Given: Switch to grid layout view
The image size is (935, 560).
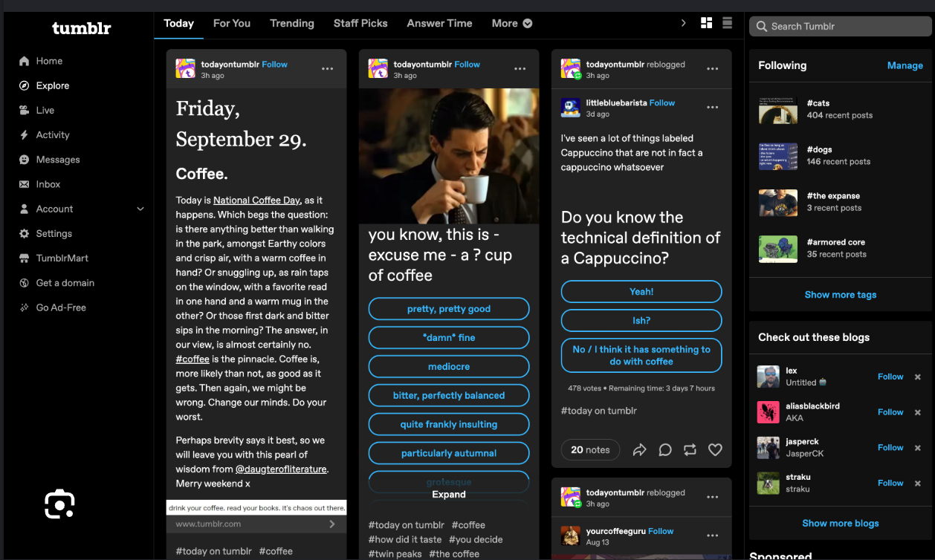Looking at the screenshot, I should (707, 23).
